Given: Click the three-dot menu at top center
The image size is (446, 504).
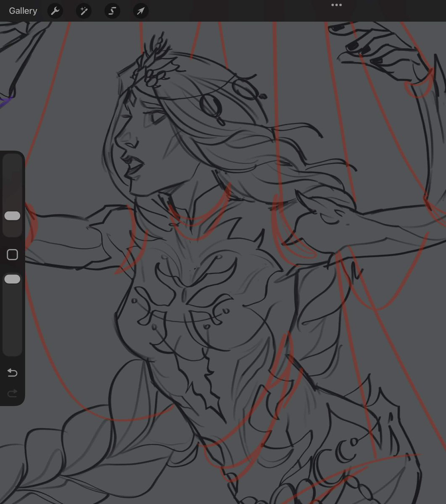Looking at the screenshot, I should click(x=336, y=5).
